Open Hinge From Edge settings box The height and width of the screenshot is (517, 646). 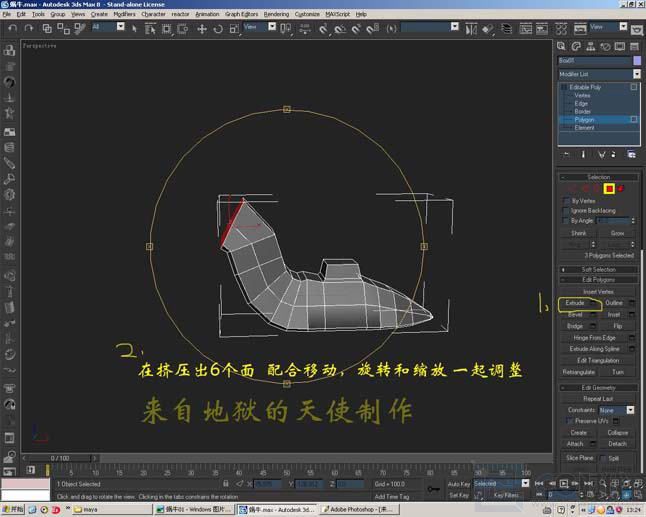(632, 338)
